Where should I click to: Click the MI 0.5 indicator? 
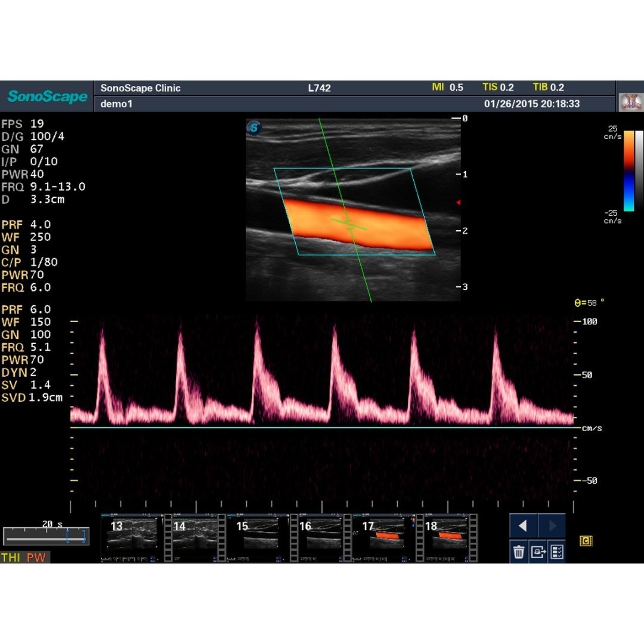tap(447, 87)
